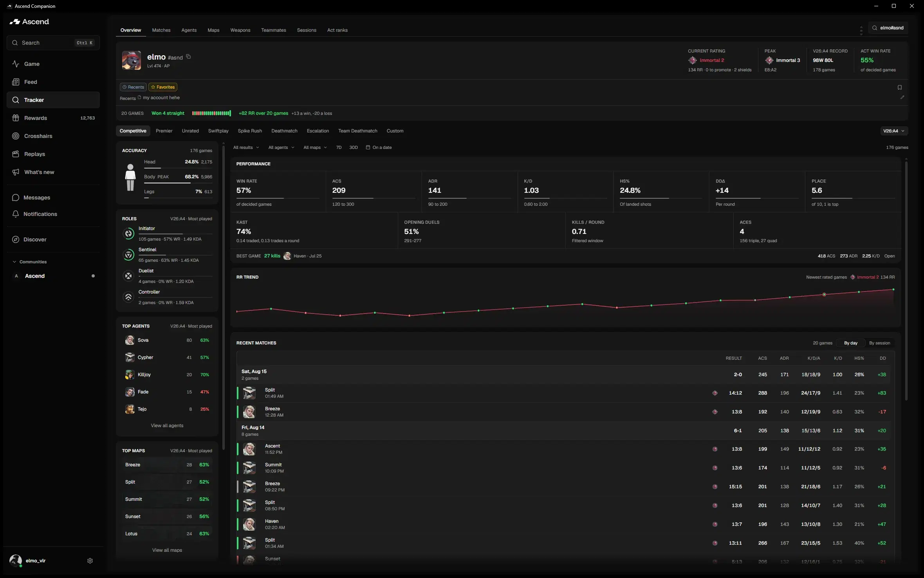The height and width of the screenshot is (578, 924).
Task: Click the highlighted RR trend data point
Action: (824, 294)
